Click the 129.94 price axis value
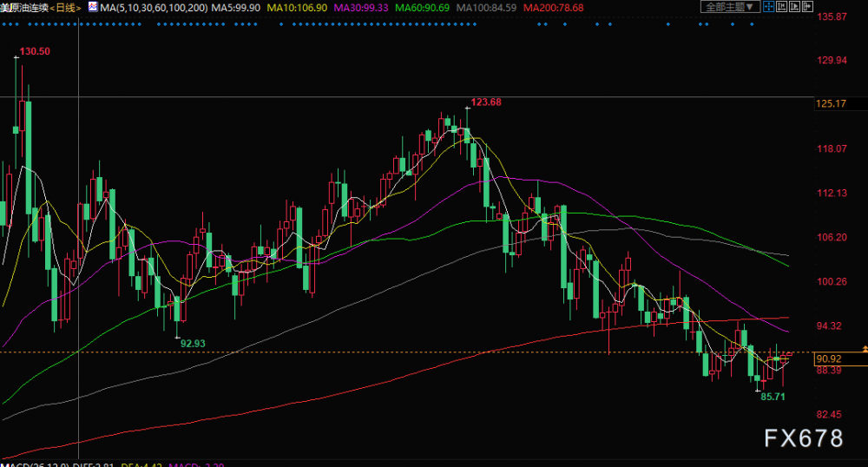 832,60
